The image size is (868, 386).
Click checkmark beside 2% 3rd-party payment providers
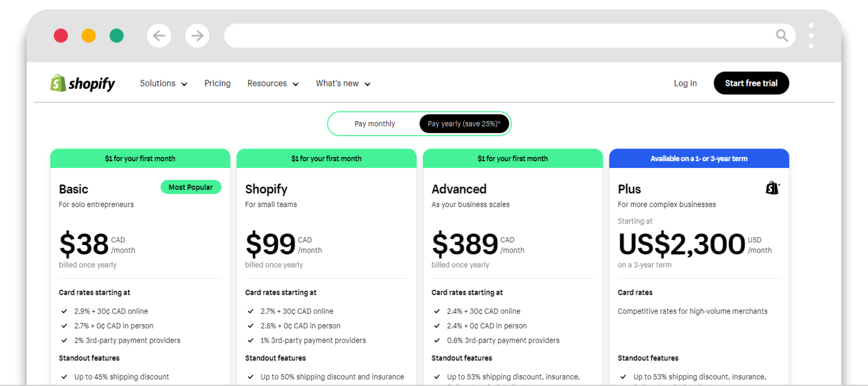(x=64, y=340)
